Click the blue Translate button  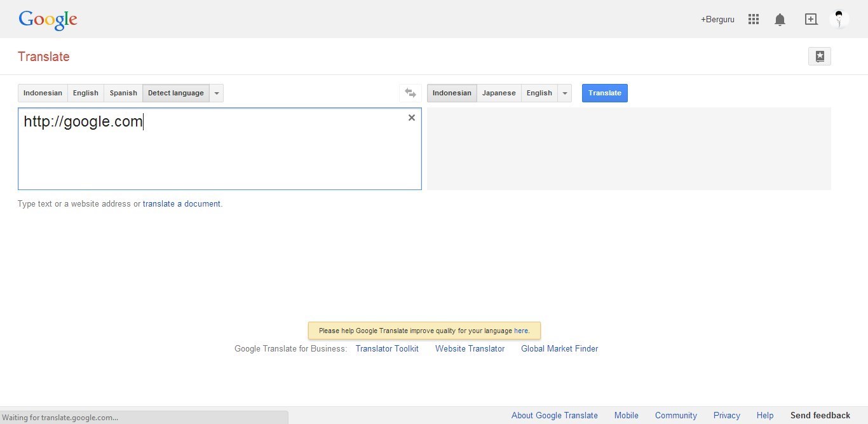pos(605,93)
